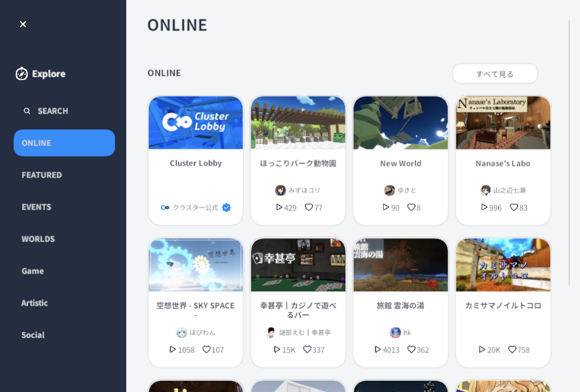580x392 pixels.
Task: Click the heart icon showing 77 likes
Action: point(309,207)
